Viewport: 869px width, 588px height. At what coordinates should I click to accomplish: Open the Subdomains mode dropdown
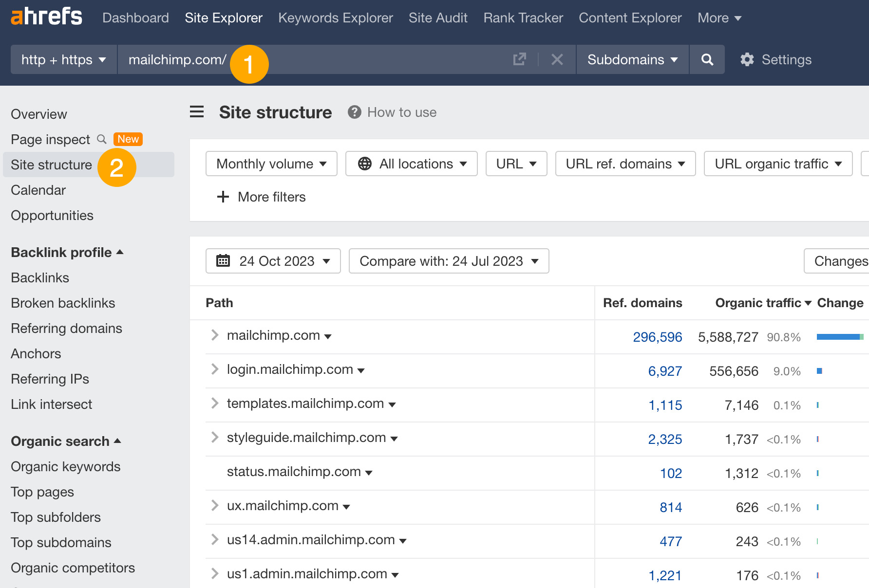632,59
